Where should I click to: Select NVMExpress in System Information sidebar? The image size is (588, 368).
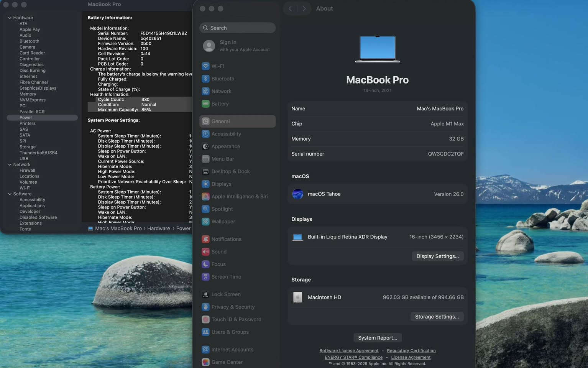click(x=33, y=100)
